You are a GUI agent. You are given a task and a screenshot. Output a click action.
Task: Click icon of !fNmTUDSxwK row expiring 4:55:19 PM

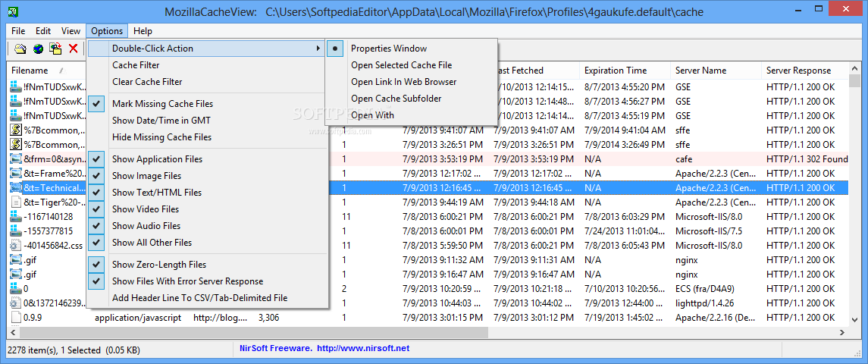(x=16, y=116)
